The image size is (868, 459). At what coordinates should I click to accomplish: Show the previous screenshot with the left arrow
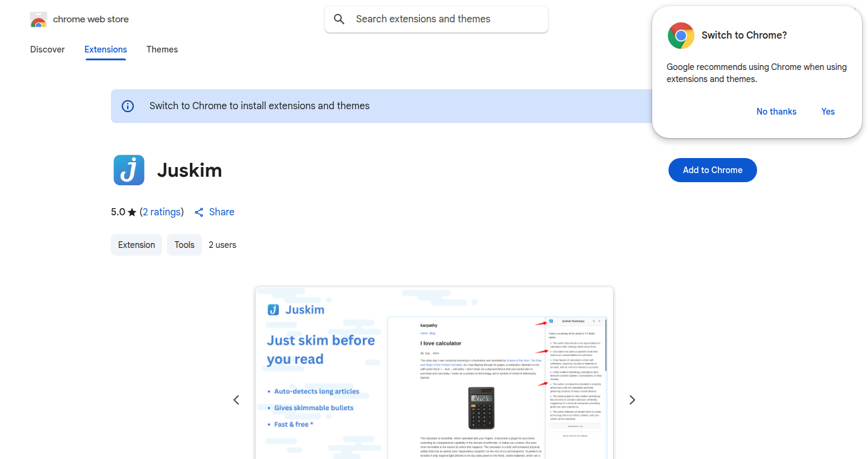click(236, 400)
